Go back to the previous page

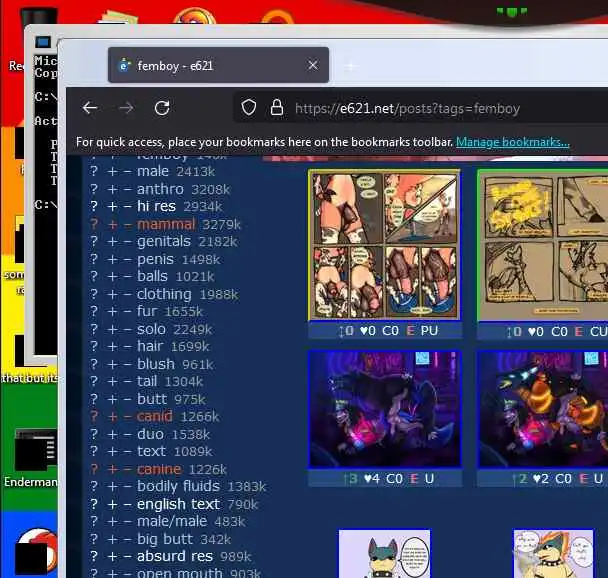[x=90, y=108]
